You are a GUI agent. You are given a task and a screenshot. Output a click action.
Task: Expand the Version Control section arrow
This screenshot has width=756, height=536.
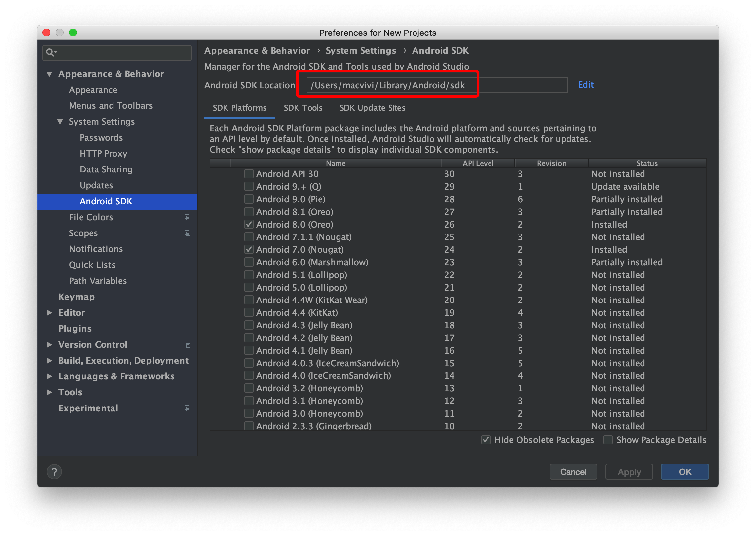50,345
